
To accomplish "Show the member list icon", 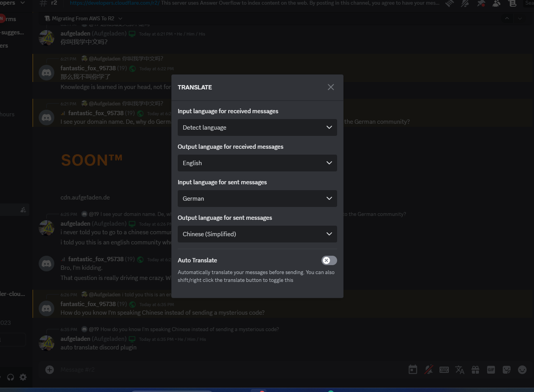I will coord(496,3).
